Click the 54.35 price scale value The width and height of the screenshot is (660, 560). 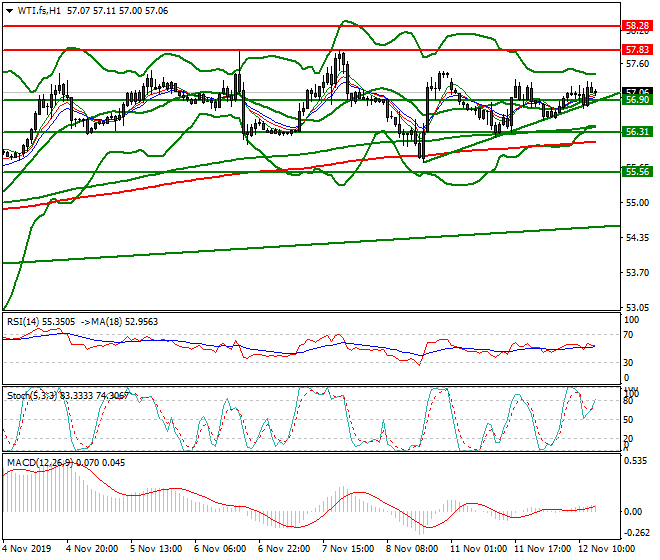click(637, 238)
